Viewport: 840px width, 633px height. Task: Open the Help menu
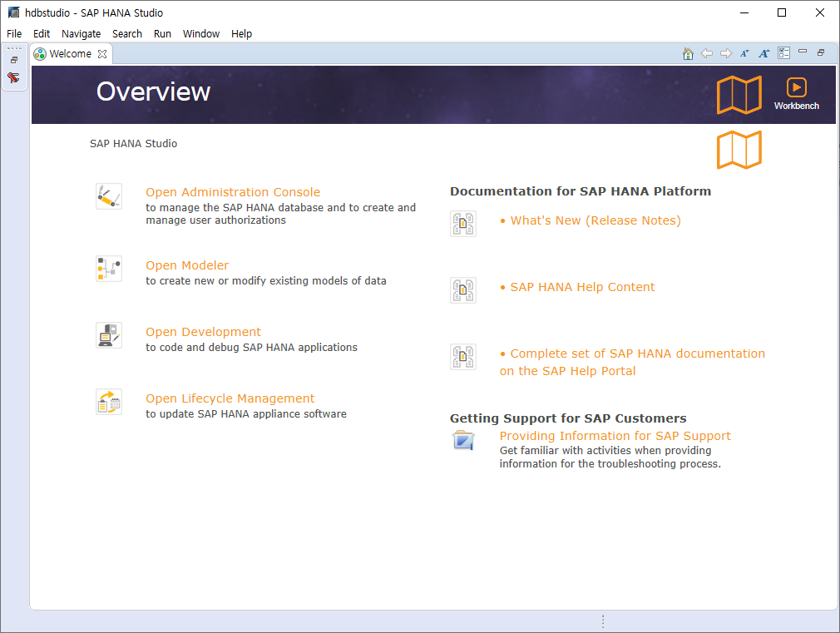point(242,34)
